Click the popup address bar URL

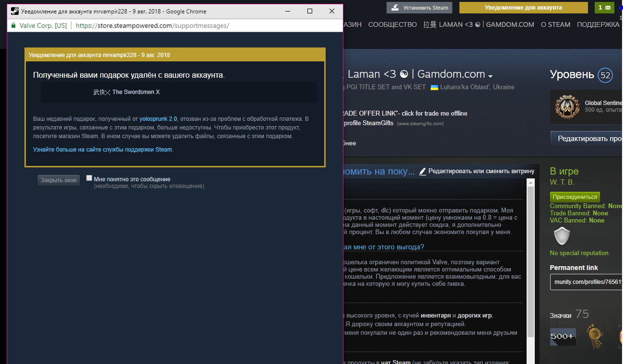click(x=153, y=25)
